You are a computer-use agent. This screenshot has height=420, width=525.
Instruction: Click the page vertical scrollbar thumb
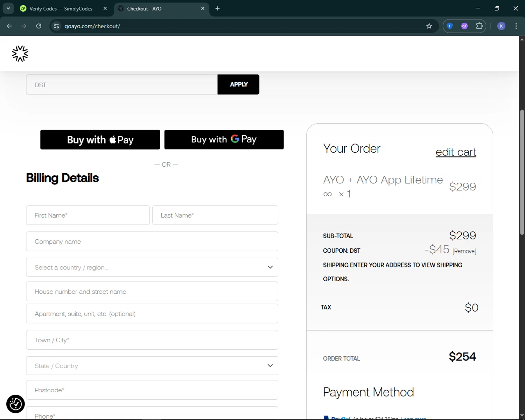coord(522,172)
